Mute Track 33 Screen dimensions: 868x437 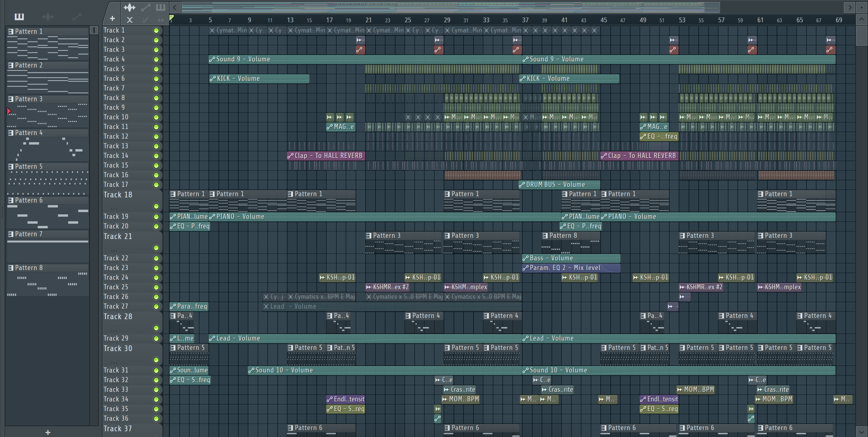156,390
